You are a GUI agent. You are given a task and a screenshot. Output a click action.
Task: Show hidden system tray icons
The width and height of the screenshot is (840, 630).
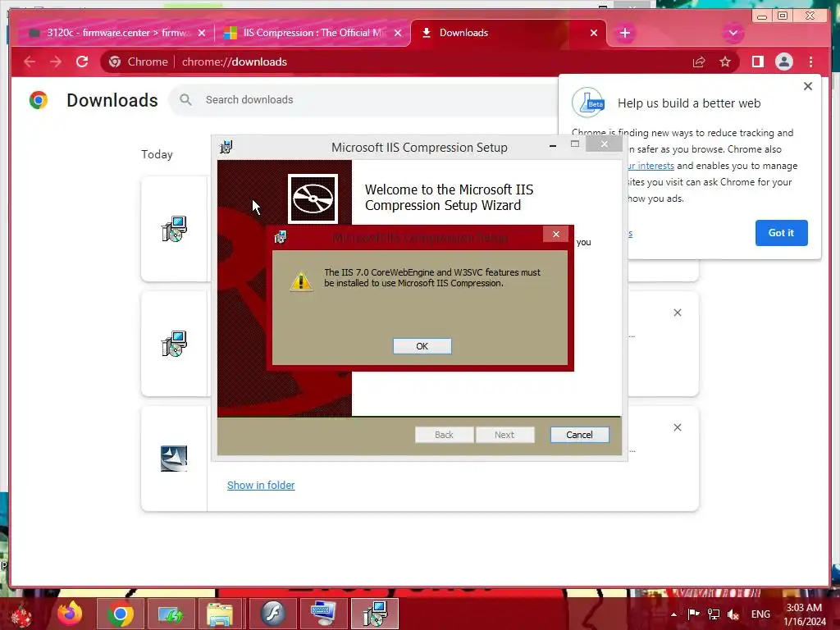pos(673,614)
